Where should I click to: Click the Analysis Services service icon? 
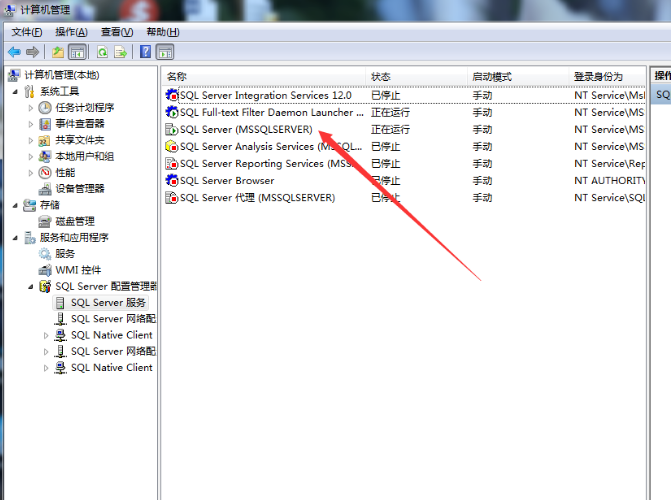tap(172, 146)
